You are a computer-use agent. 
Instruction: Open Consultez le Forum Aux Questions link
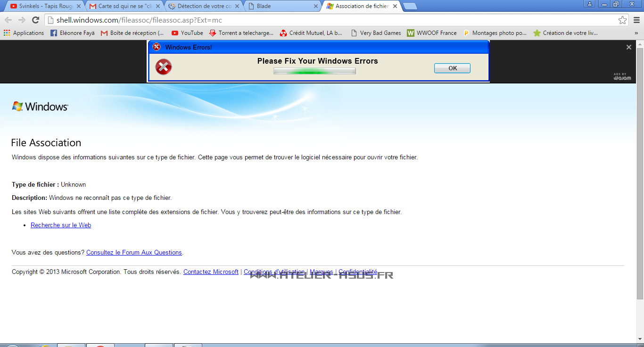(x=134, y=253)
